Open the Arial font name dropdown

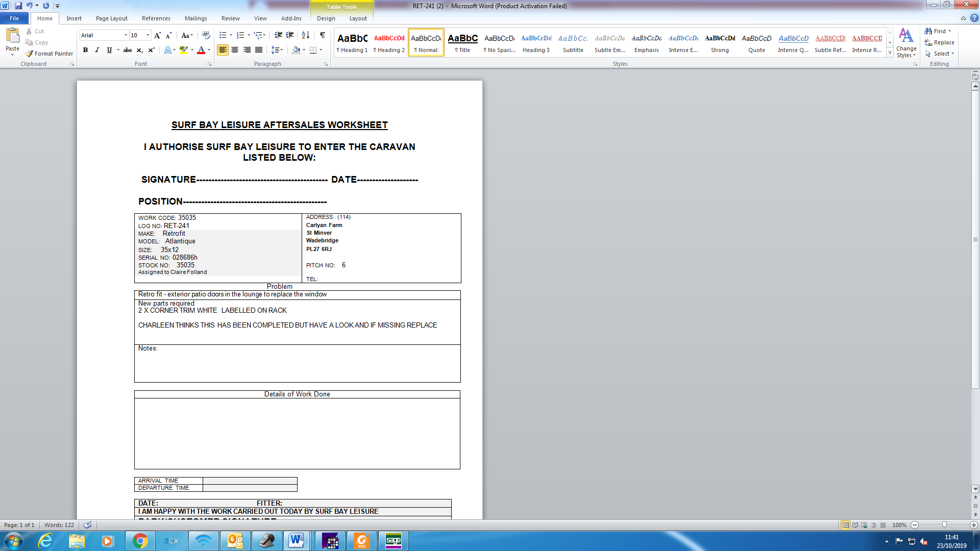[x=126, y=35]
